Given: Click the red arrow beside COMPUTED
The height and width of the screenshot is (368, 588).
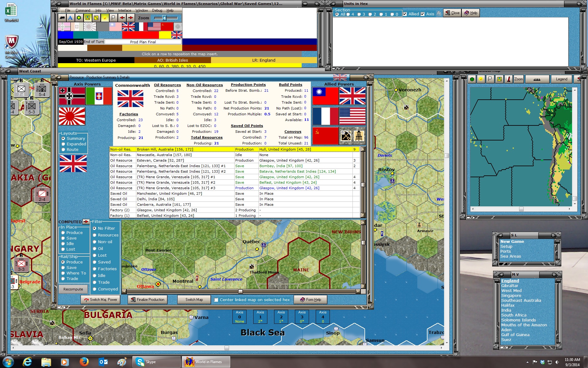Looking at the screenshot, I should pyautogui.click(x=86, y=221).
